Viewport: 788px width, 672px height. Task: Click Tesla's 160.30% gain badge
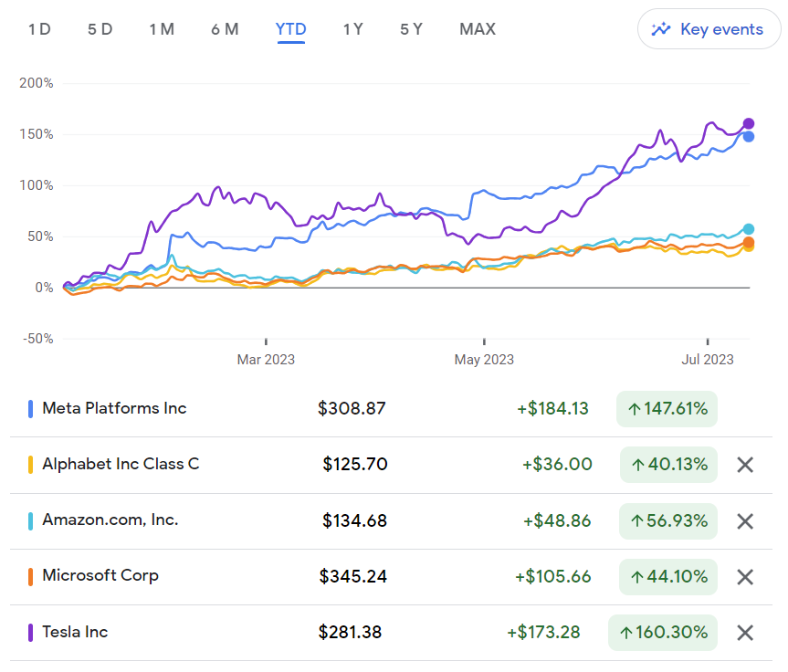[663, 632]
